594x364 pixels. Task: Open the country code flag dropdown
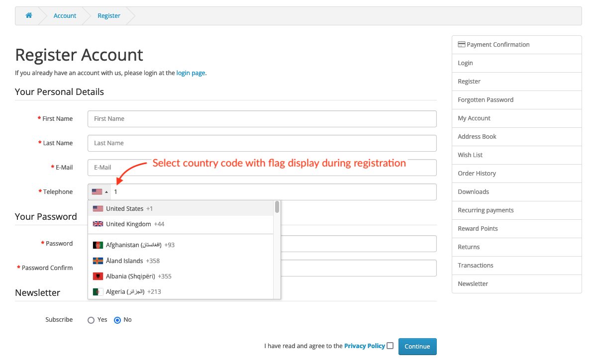click(x=99, y=191)
